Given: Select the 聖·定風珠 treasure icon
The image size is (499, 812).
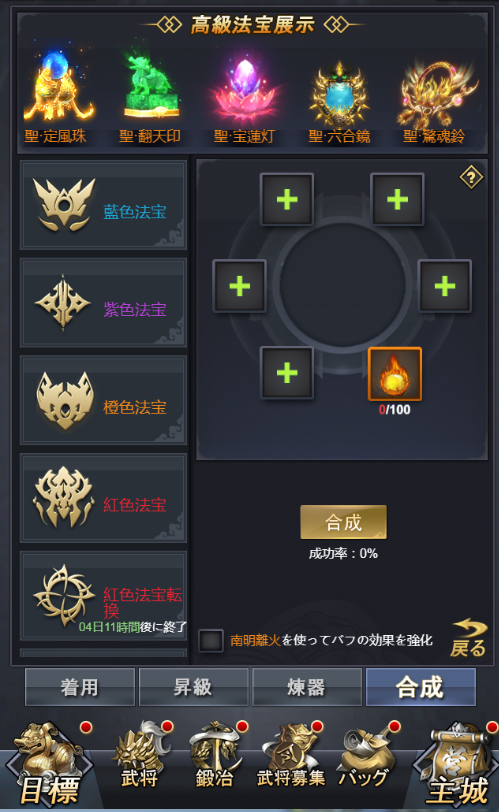Looking at the screenshot, I should pos(58,86).
